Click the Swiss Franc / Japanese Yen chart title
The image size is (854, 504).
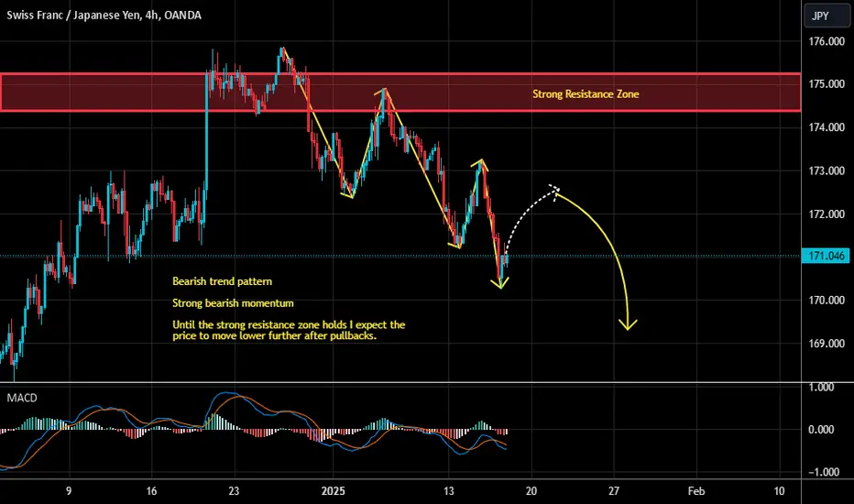(x=104, y=16)
